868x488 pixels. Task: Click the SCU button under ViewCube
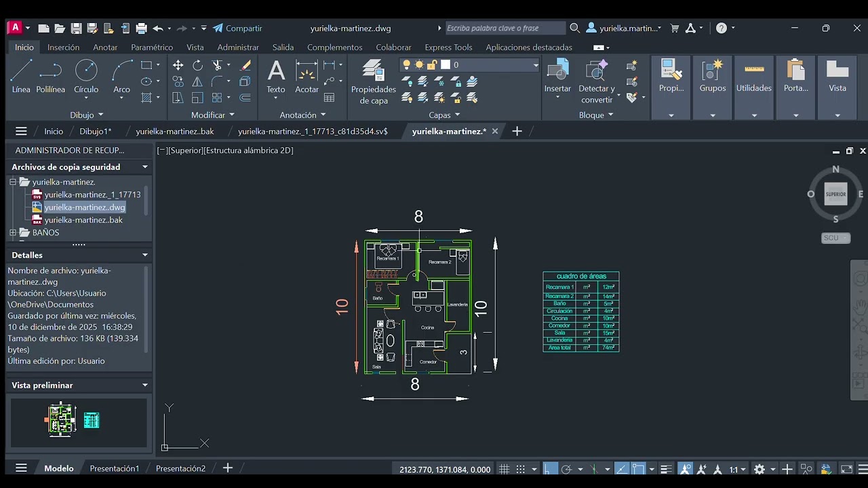[835, 238]
